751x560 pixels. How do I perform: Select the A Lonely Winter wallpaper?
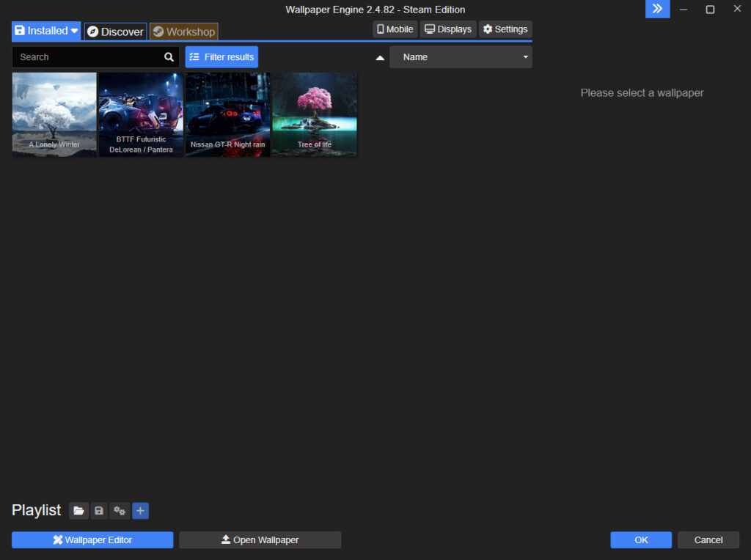[x=54, y=114]
